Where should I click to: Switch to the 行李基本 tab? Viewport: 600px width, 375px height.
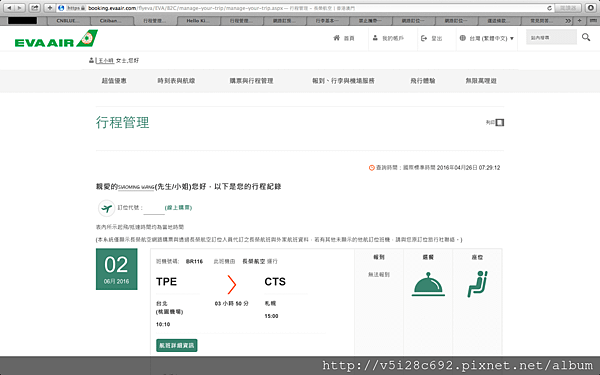328,21
